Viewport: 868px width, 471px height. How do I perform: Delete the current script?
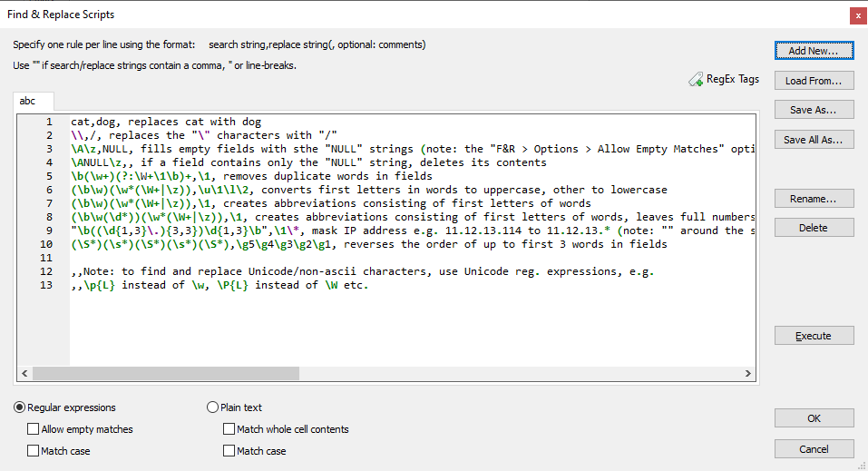coord(814,228)
